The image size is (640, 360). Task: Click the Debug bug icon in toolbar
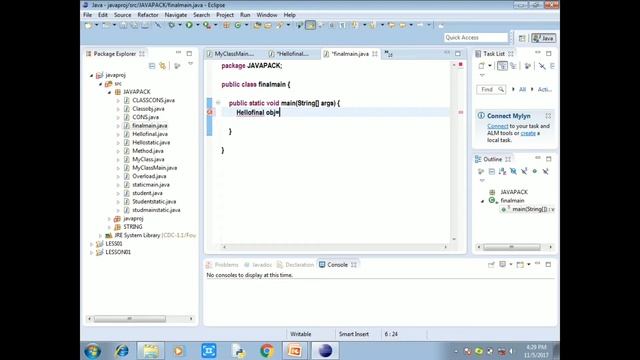click(171, 25)
